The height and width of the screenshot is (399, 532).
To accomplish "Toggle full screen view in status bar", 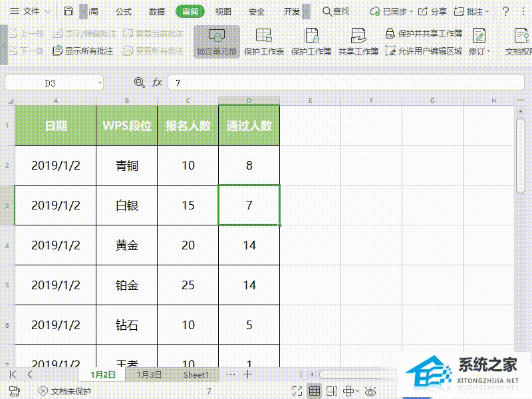I will 297,391.
